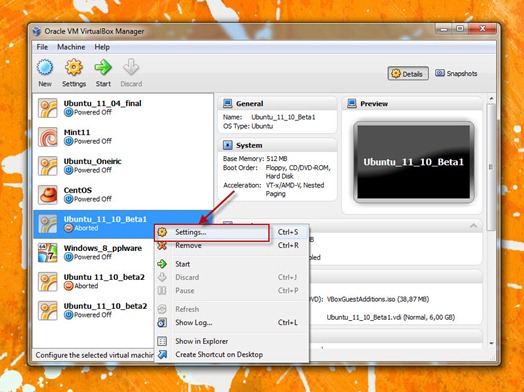Open the Help menu
524x392 pixels.
pos(102,47)
